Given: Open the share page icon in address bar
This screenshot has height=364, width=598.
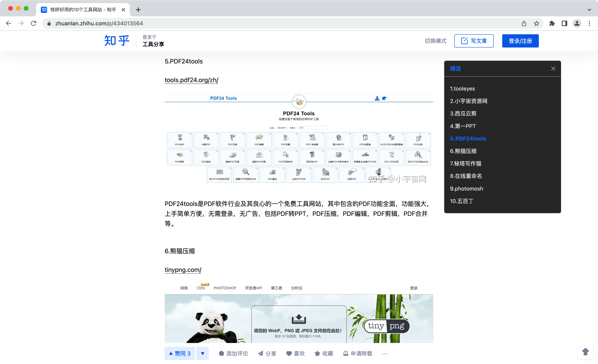Looking at the screenshot, I should point(524,23).
